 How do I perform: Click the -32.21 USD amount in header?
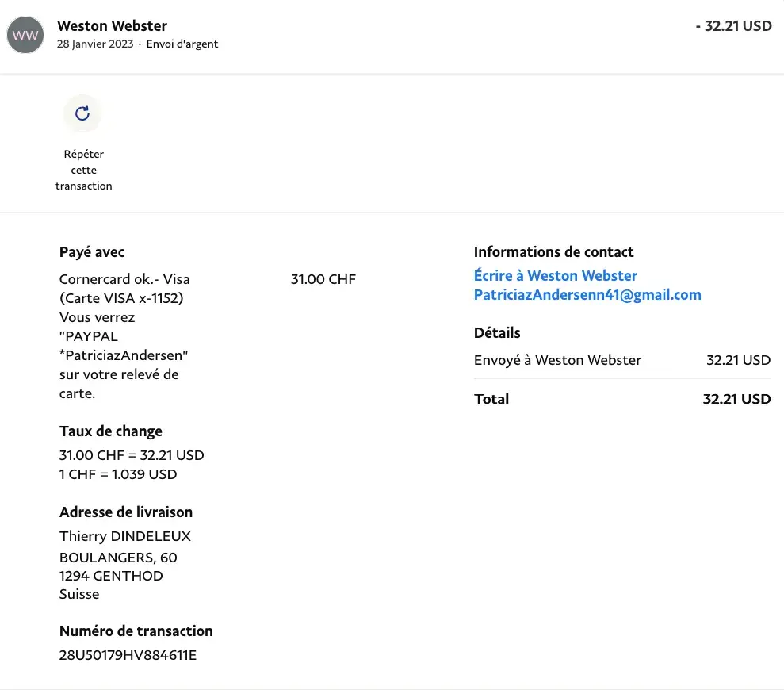733,26
